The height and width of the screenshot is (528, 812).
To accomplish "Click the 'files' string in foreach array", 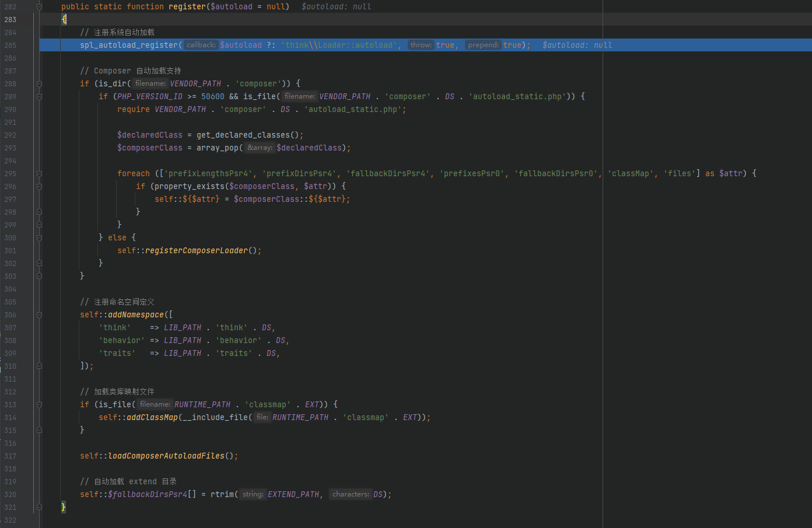I will pyautogui.click(x=680, y=173).
